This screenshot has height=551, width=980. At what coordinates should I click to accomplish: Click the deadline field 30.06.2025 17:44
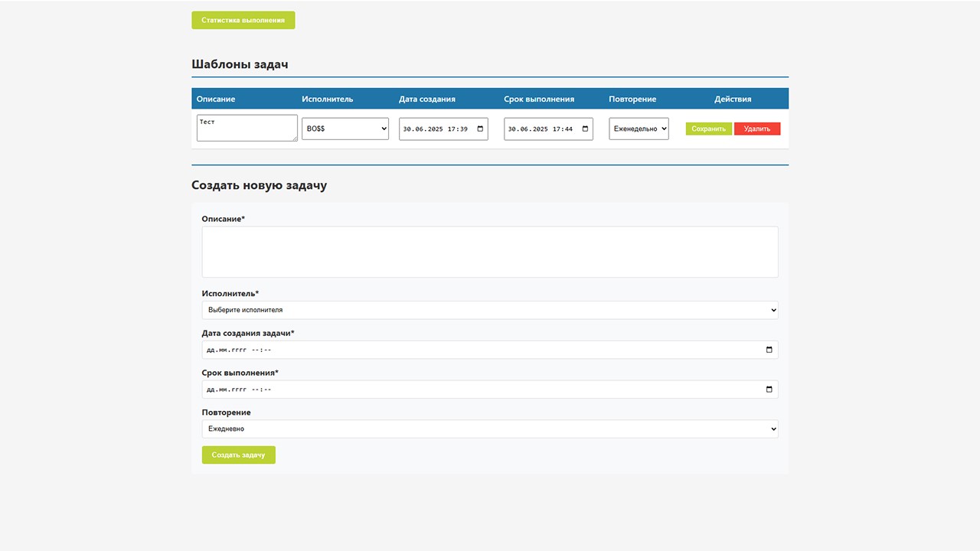[x=548, y=129]
